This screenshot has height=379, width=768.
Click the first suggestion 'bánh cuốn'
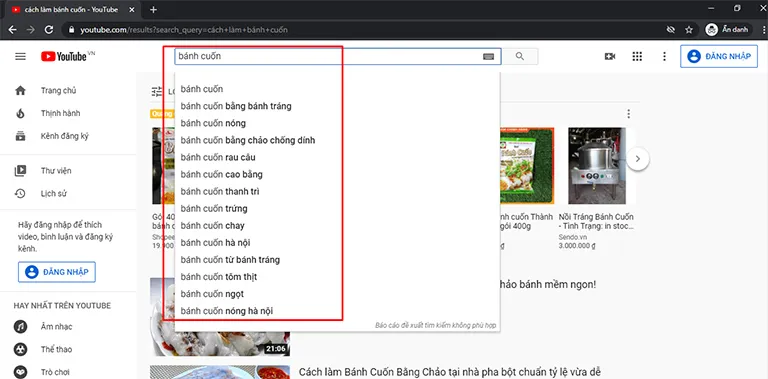pyautogui.click(x=337, y=89)
